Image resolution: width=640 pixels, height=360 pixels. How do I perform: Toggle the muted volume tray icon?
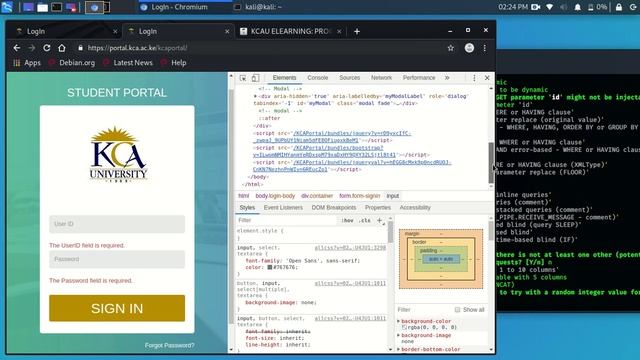pos(564,7)
